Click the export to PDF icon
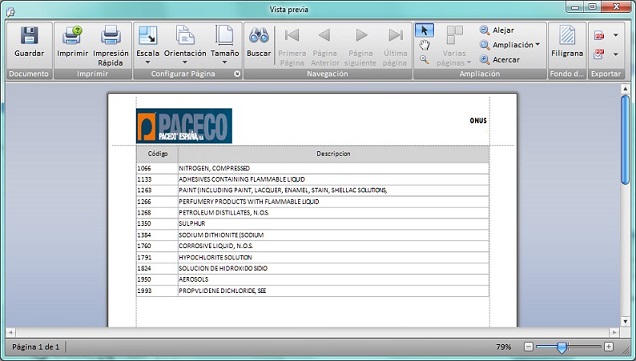636x361 pixels. (x=599, y=36)
